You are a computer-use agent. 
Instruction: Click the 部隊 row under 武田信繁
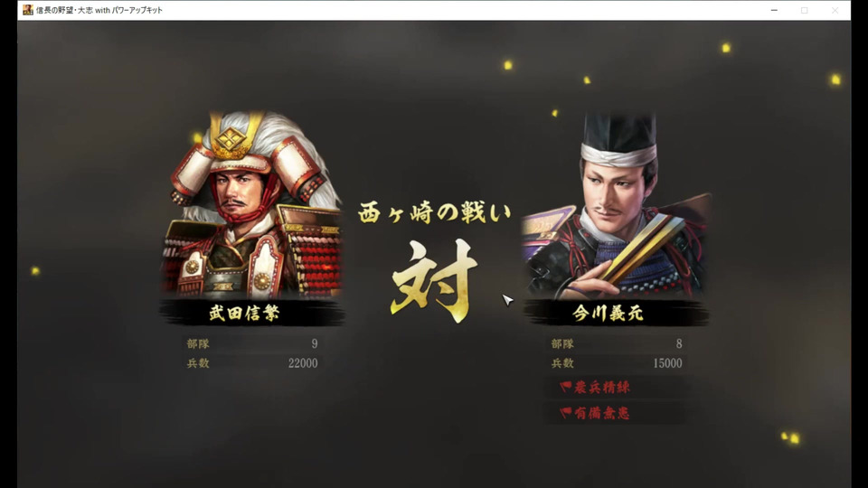252,343
